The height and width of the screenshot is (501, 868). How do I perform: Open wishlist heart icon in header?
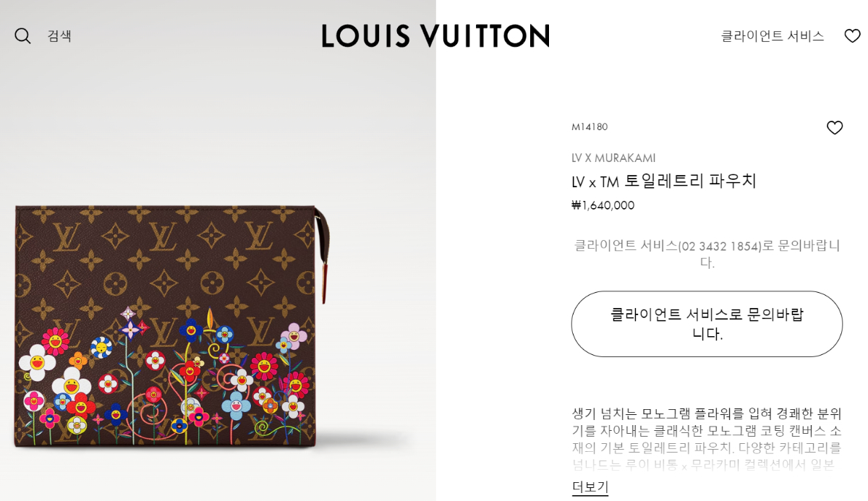pyautogui.click(x=852, y=35)
